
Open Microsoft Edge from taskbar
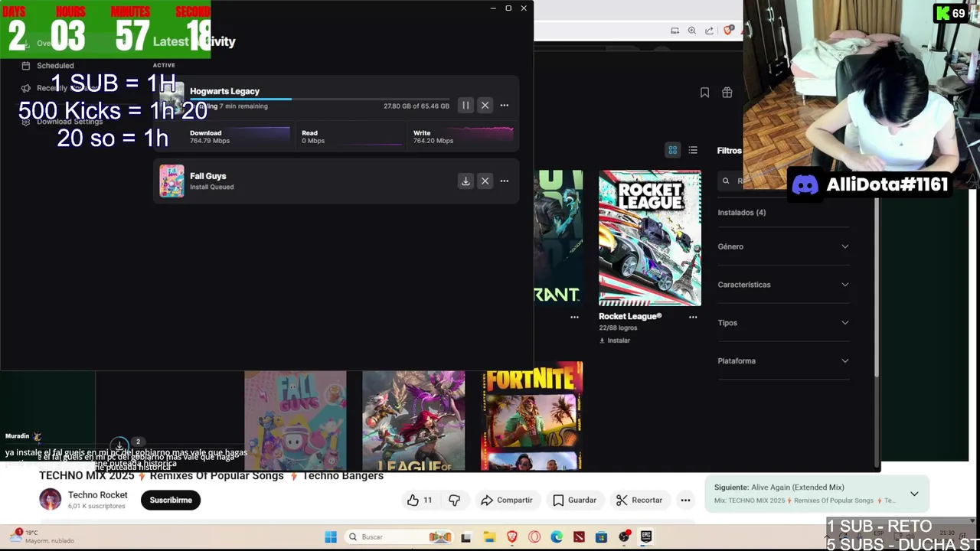[557, 537]
